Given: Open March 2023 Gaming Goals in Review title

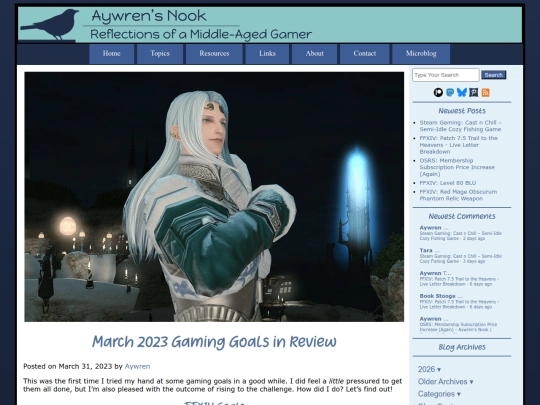Looking at the screenshot, I should coord(214,342).
